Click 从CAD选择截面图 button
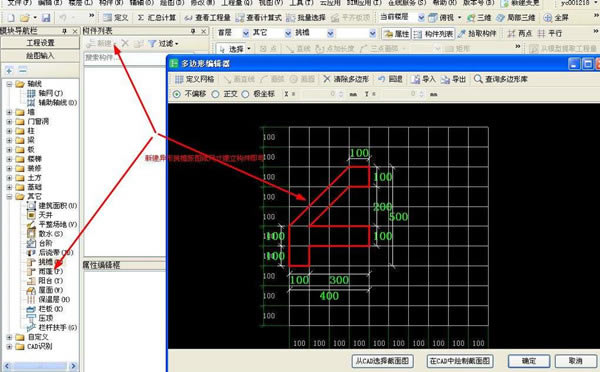Screen dimensions: 600x372 [382, 361]
